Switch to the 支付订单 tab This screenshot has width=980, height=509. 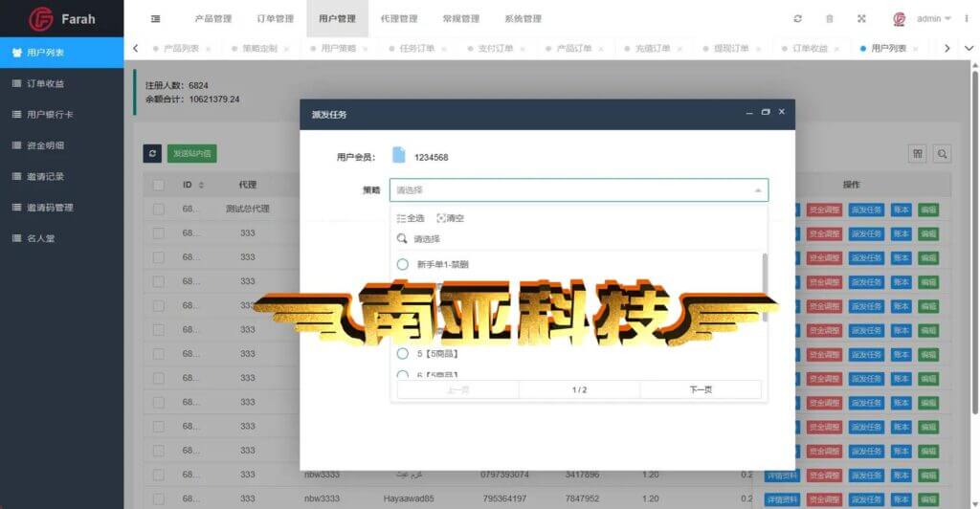click(x=496, y=48)
